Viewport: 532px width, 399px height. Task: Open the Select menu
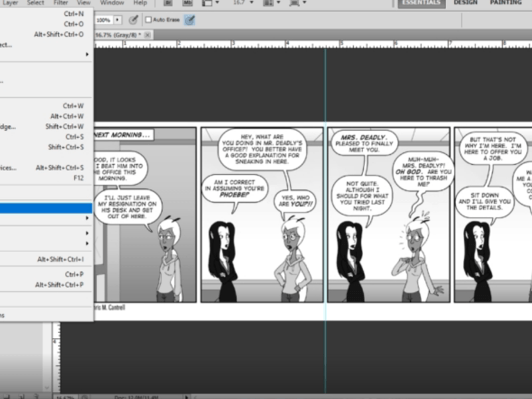tap(35, 3)
